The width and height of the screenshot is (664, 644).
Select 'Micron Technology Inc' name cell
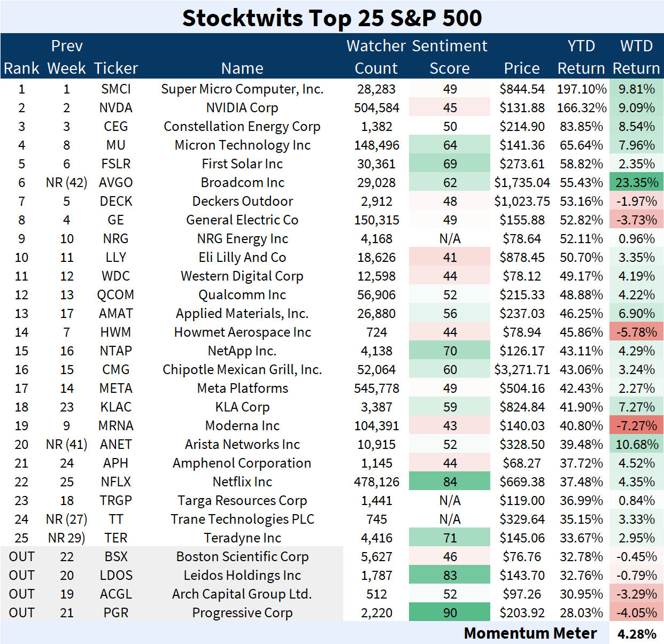(x=242, y=145)
